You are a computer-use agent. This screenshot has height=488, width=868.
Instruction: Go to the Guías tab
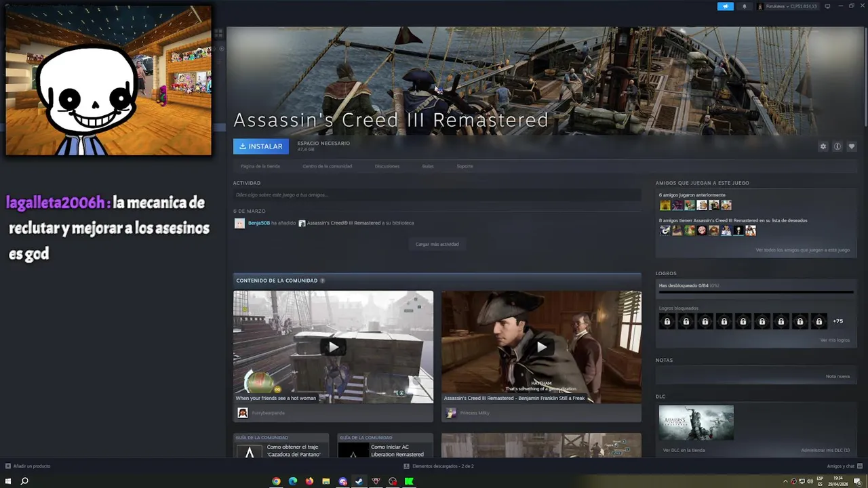(428, 166)
